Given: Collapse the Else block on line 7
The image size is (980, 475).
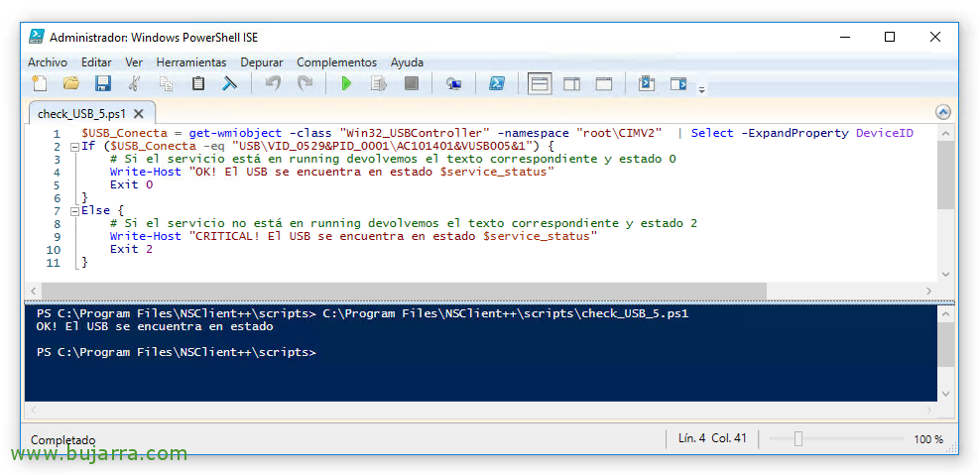Looking at the screenshot, I should [x=74, y=211].
